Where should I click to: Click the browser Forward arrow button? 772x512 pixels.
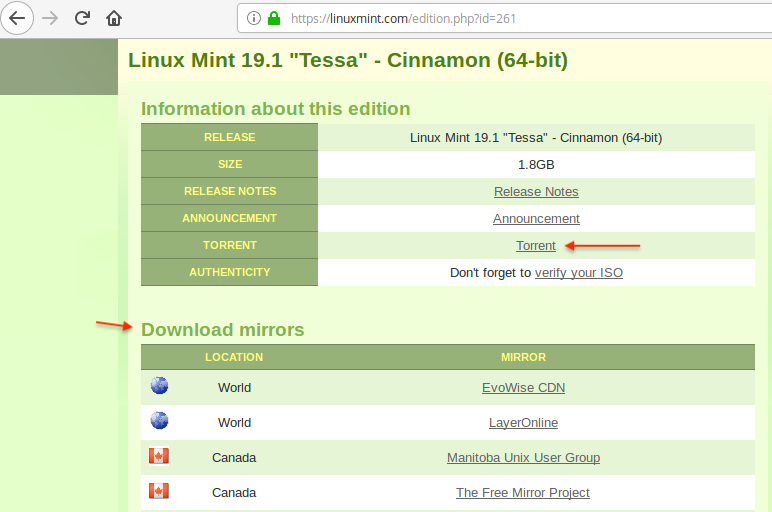(50, 18)
